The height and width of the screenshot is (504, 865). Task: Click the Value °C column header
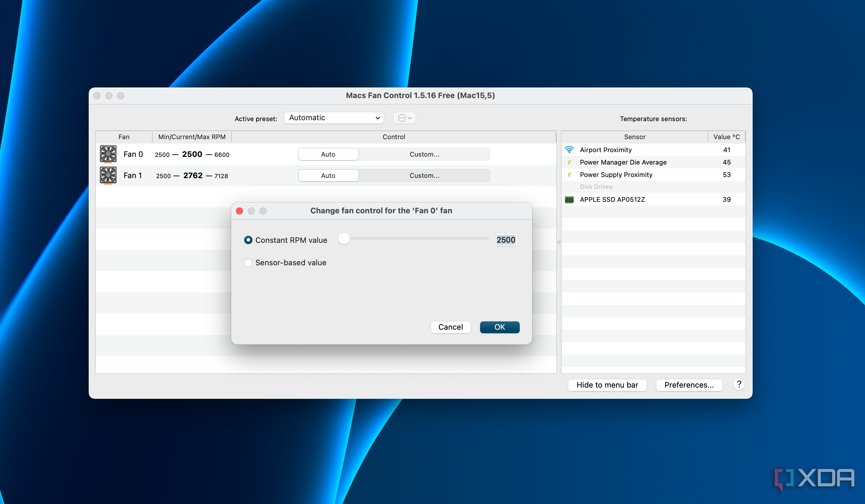[x=726, y=137]
